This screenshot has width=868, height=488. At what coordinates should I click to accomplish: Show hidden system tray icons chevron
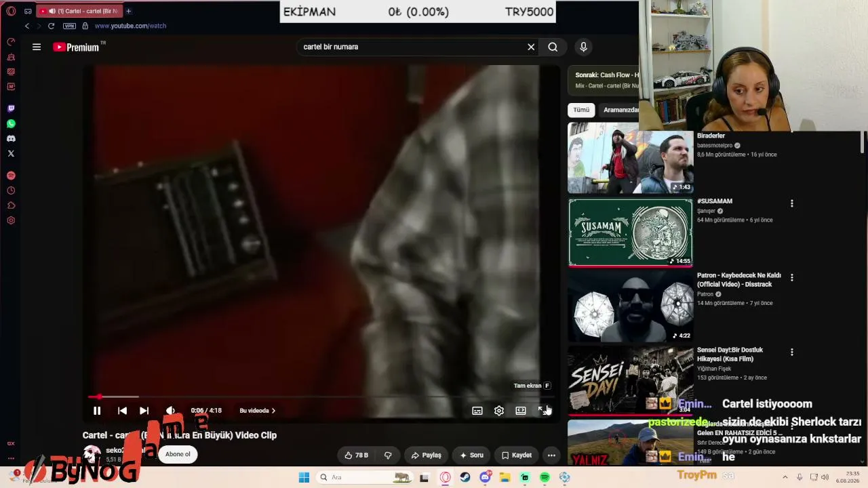point(785,477)
